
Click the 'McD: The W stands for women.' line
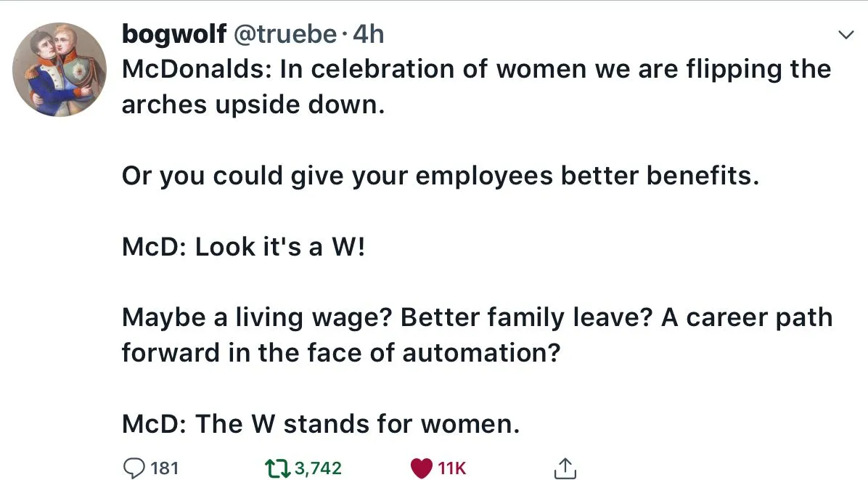tap(321, 423)
